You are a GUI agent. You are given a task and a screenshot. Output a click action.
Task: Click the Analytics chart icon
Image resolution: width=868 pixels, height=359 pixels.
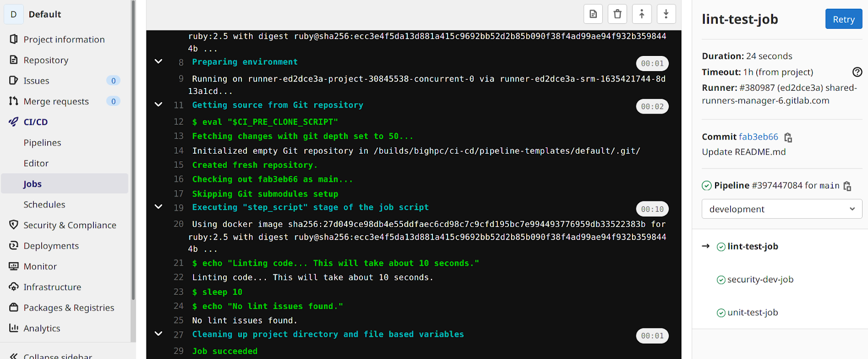(14, 328)
